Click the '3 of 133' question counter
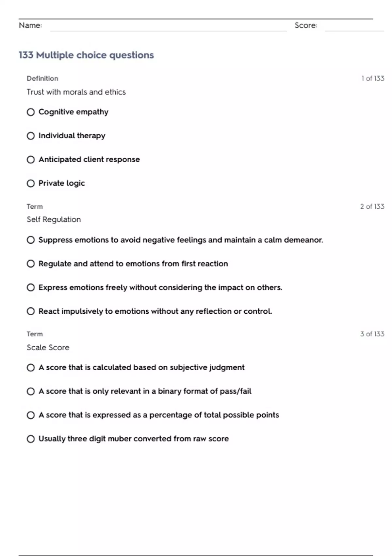392x556 pixels. coord(372,334)
